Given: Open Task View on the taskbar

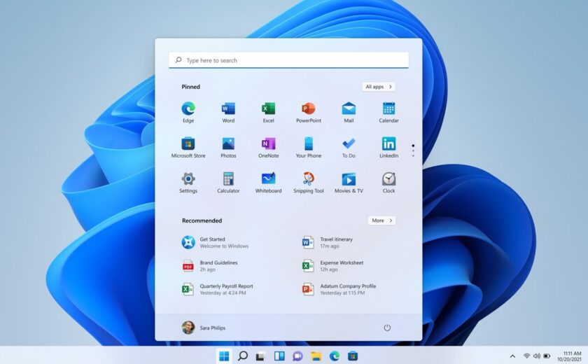Looking at the screenshot, I should [260, 356].
